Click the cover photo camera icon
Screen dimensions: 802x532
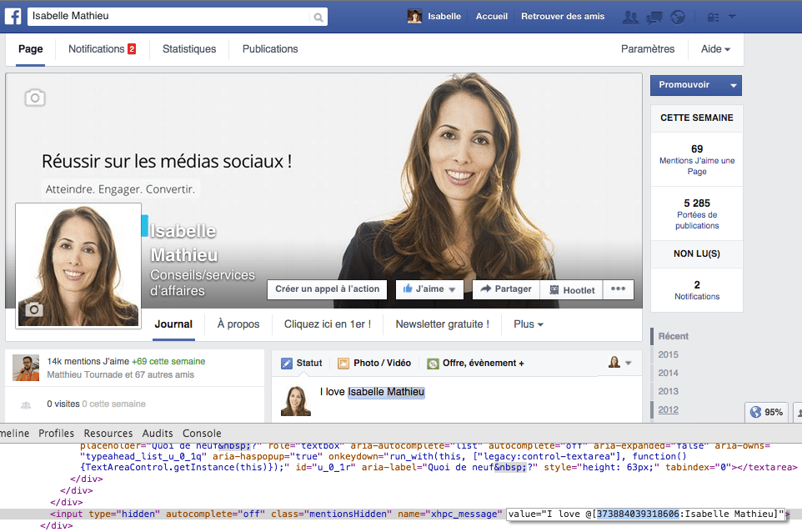tap(34, 98)
